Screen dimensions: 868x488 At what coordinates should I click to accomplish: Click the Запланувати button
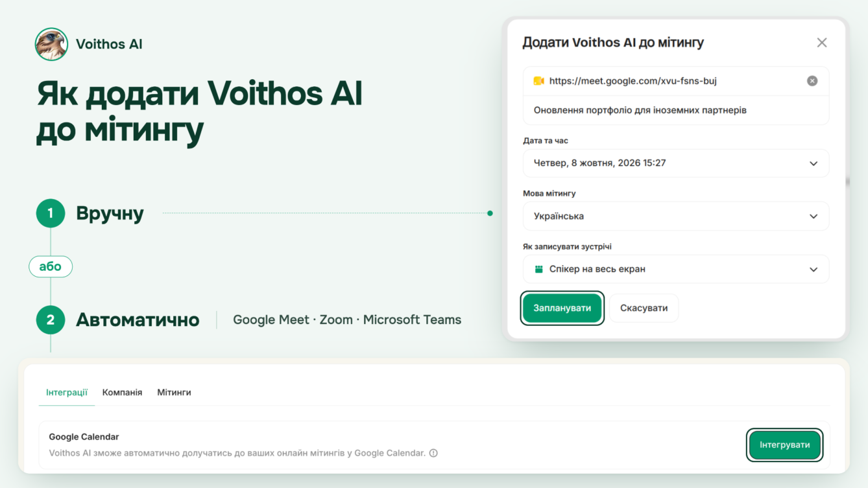point(562,308)
